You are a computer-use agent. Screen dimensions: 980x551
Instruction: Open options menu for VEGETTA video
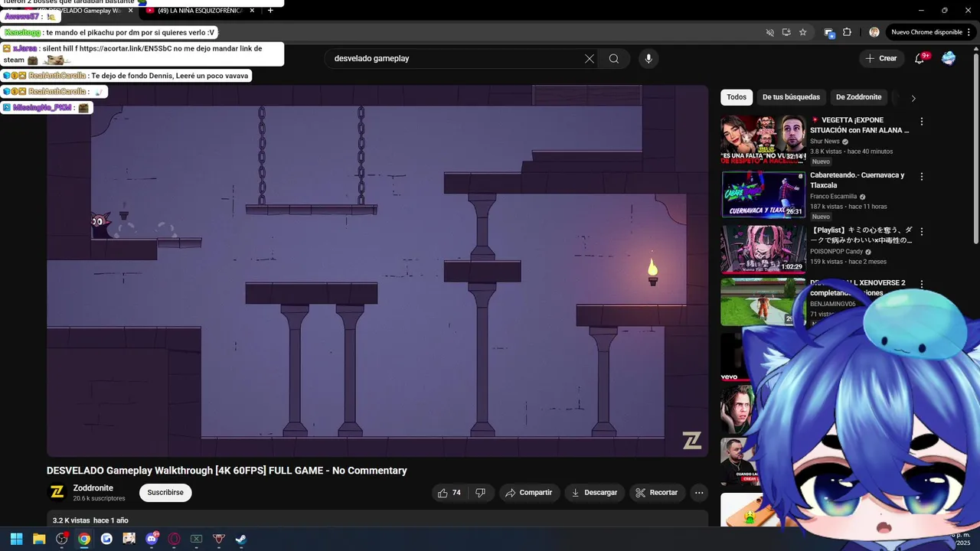[922, 122]
